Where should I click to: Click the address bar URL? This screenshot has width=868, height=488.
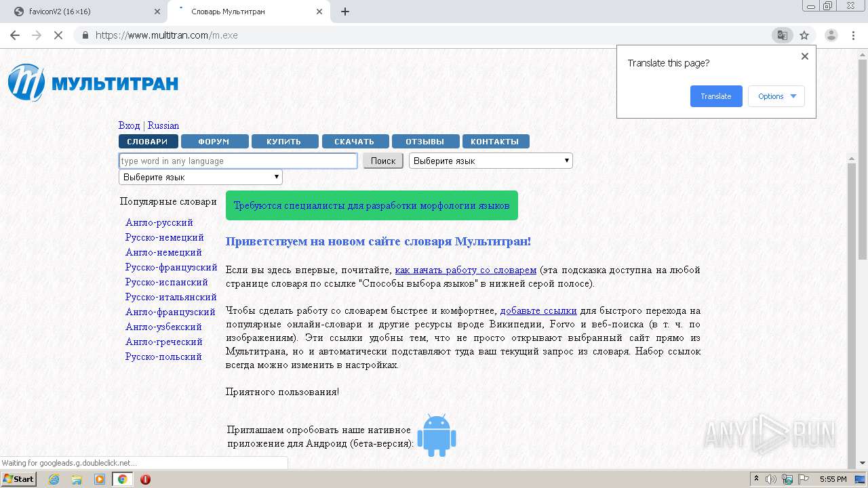167,35
